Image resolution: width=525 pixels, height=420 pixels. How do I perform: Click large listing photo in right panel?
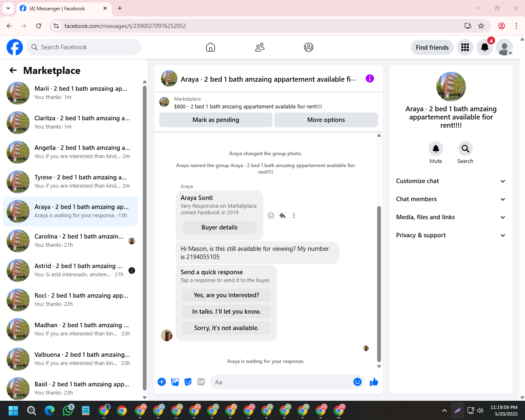tap(451, 87)
